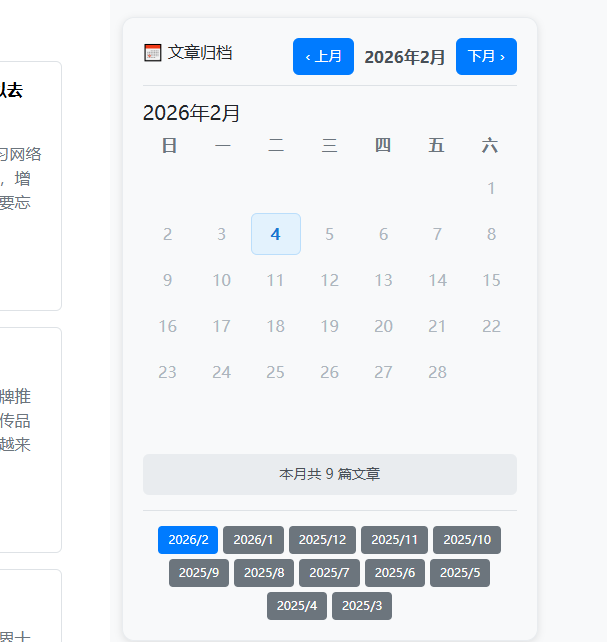607x642 pixels.
Task: Click day 1 in the calendar
Action: pyautogui.click(x=491, y=188)
